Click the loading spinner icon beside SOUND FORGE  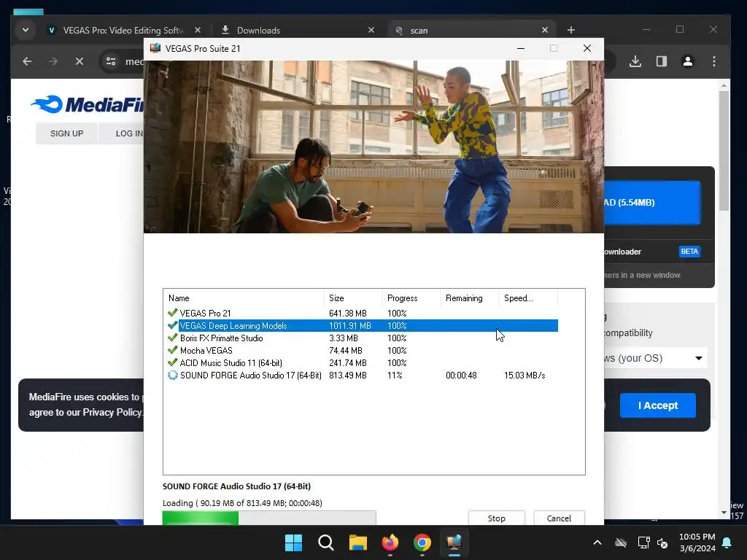[x=172, y=376]
